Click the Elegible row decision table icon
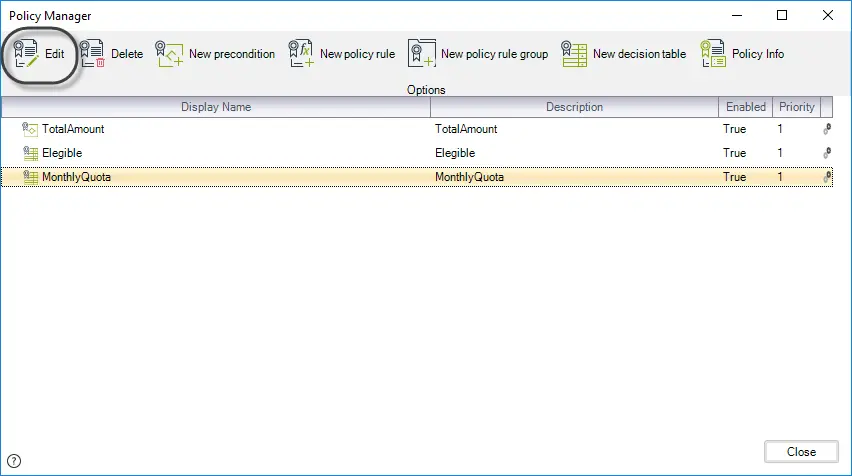 pyautogui.click(x=30, y=153)
